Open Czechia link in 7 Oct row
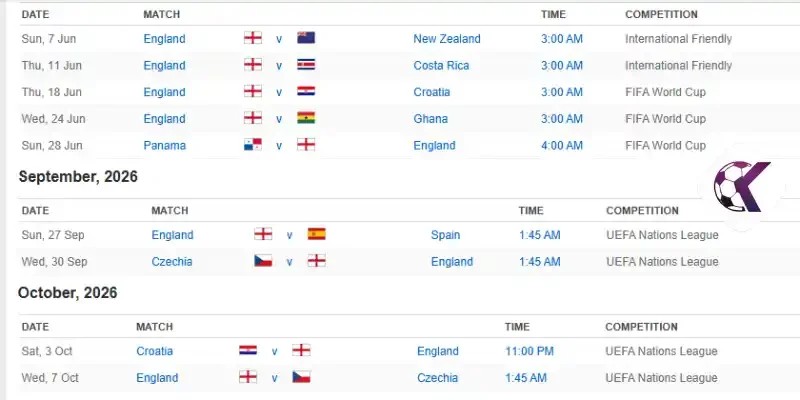This screenshot has height=400, width=800. click(438, 378)
